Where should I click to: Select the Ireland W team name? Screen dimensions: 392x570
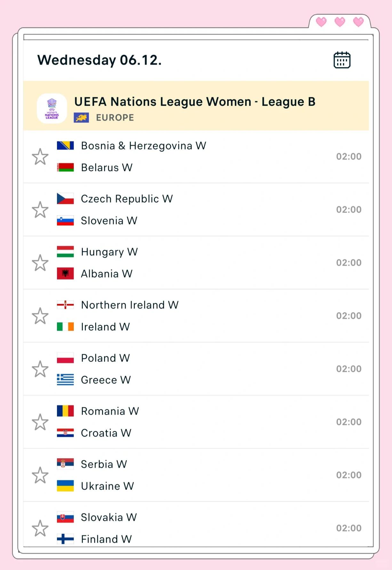[105, 327]
